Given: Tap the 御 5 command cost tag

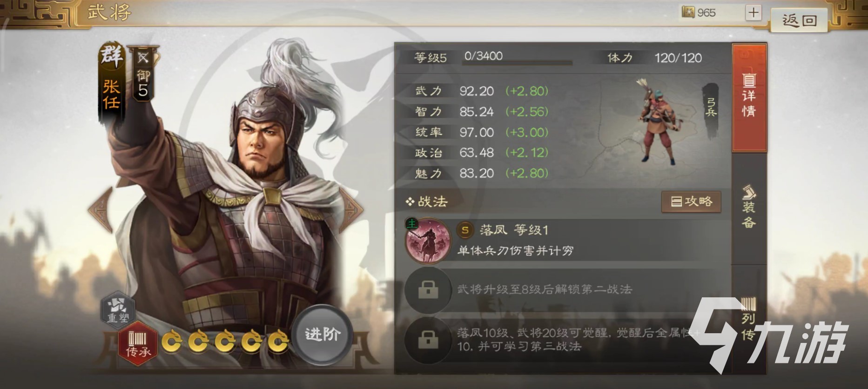Looking at the screenshot, I should [143, 74].
